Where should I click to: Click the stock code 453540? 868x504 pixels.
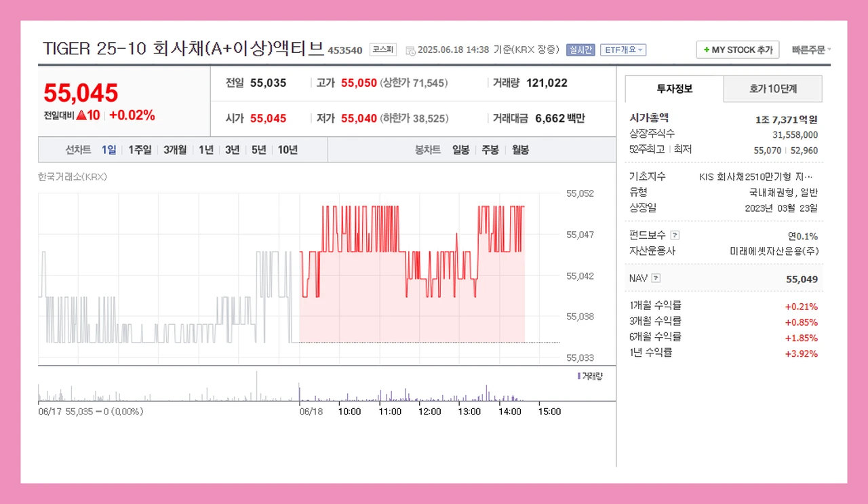[345, 50]
